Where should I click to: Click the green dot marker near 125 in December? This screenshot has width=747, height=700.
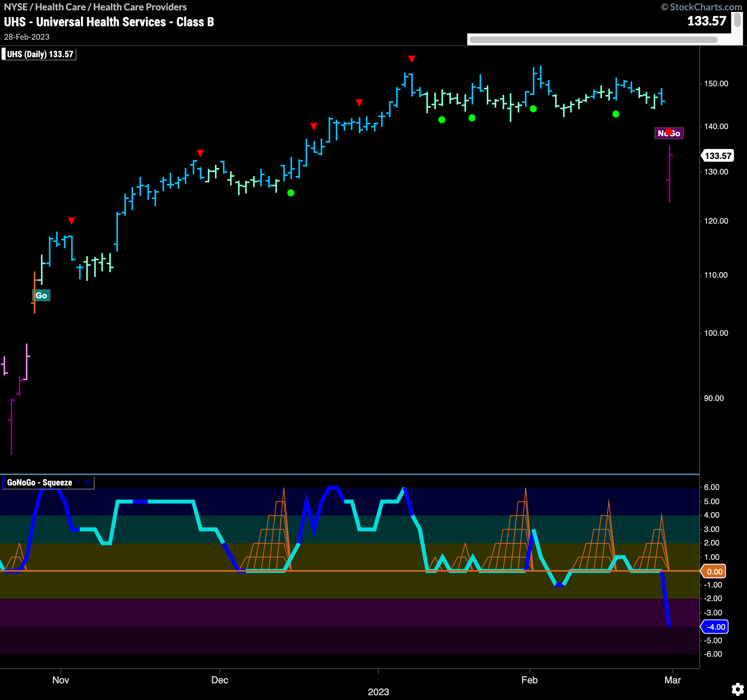[x=291, y=193]
